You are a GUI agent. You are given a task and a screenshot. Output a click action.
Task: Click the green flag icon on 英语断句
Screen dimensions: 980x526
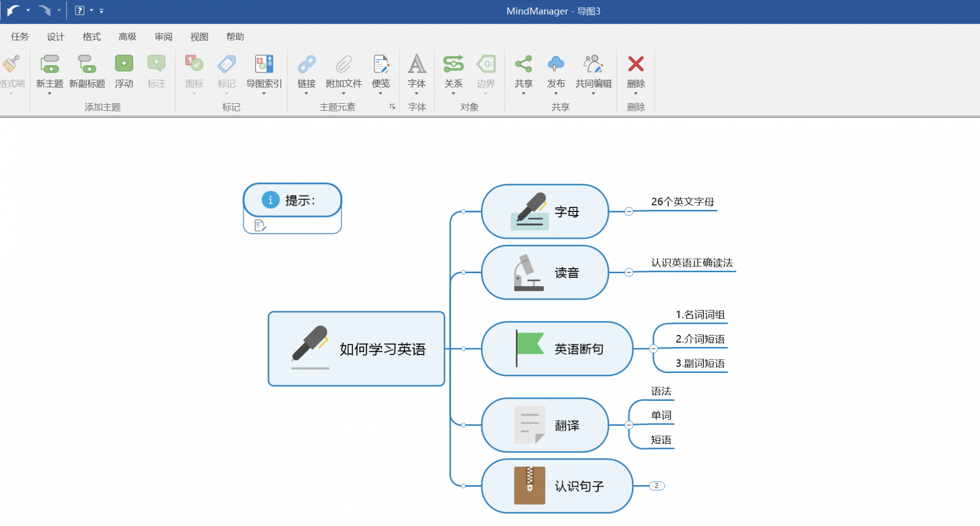click(x=529, y=348)
